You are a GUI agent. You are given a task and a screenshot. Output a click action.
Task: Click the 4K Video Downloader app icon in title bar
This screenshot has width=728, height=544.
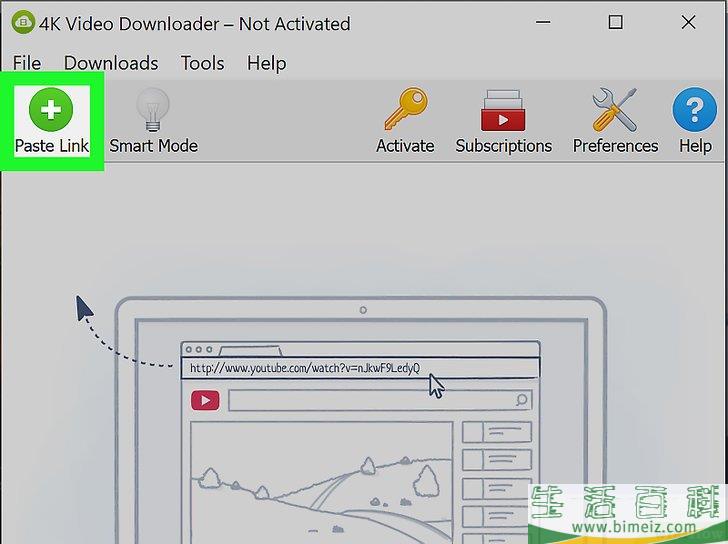pyautogui.click(x=22, y=23)
